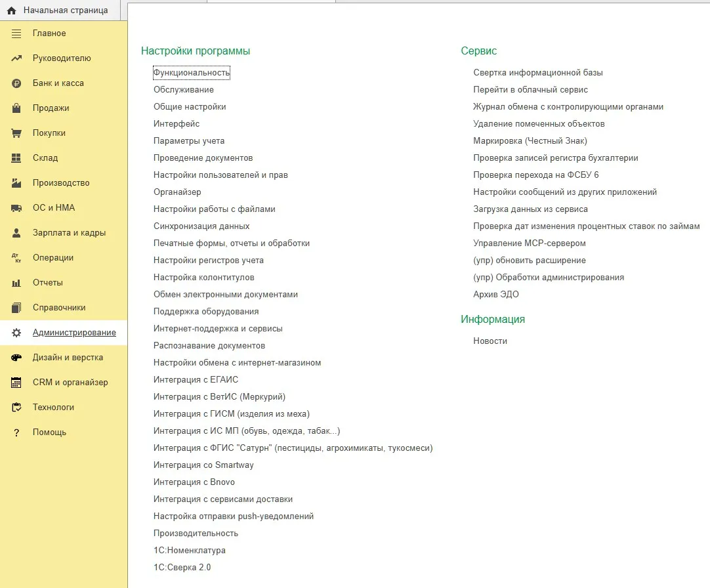Open the Главное section hamburger icon
The image size is (710, 588).
tap(16, 33)
